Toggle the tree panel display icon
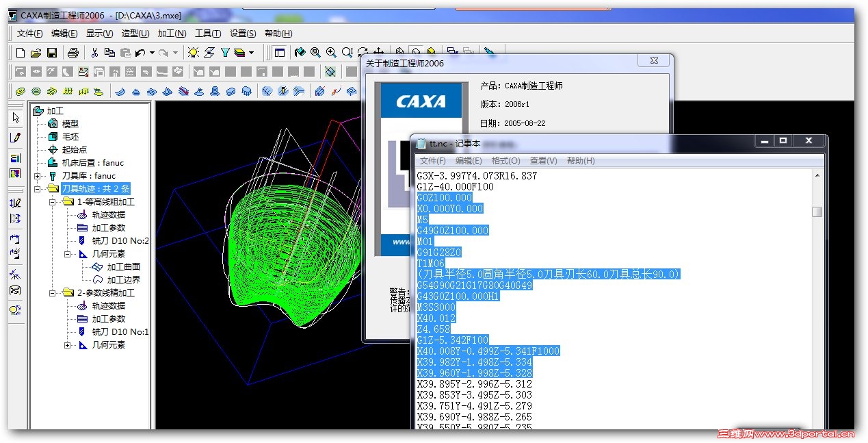 pos(280,53)
